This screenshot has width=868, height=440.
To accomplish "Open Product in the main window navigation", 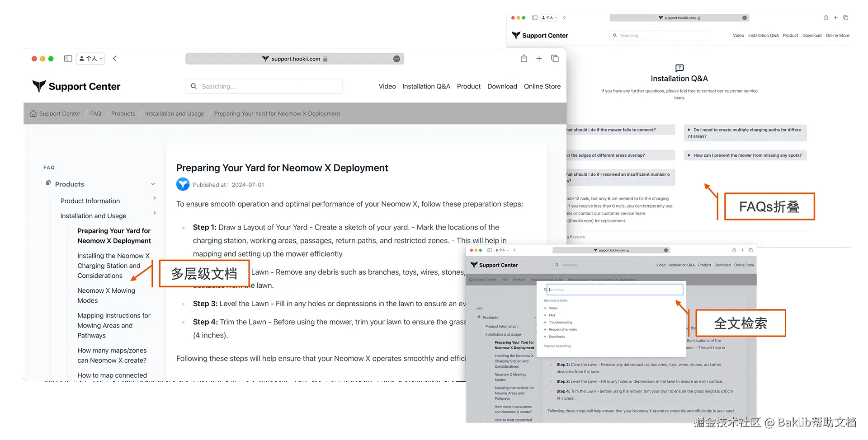I will tap(469, 86).
